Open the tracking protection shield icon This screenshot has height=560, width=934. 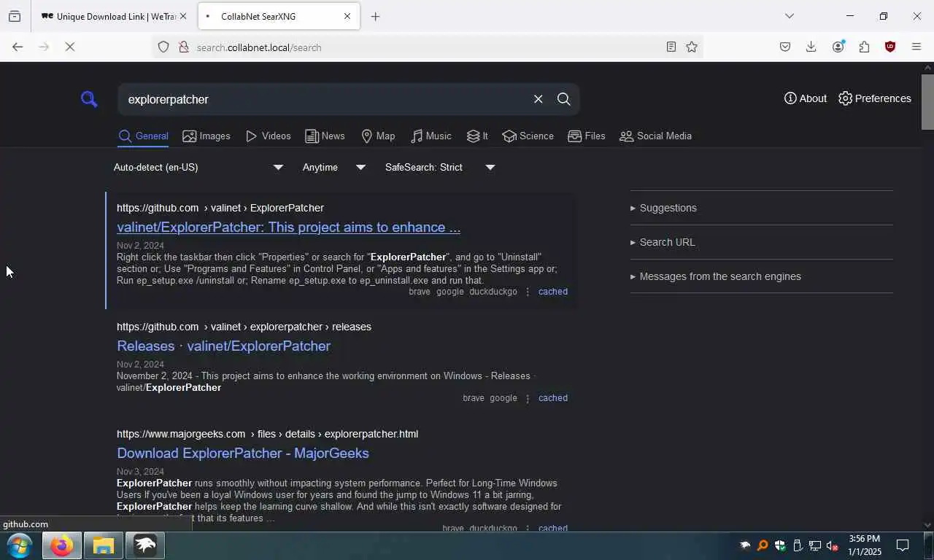pyautogui.click(x=163, y=47)
